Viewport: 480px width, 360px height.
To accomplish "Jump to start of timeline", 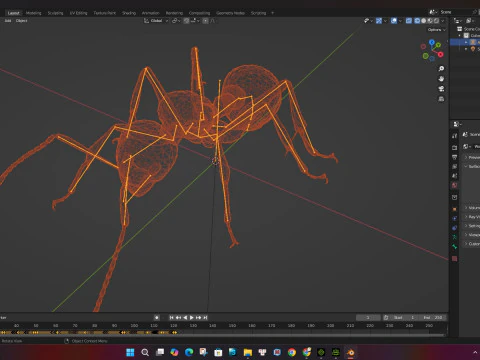I will click(x=171, y=318).
